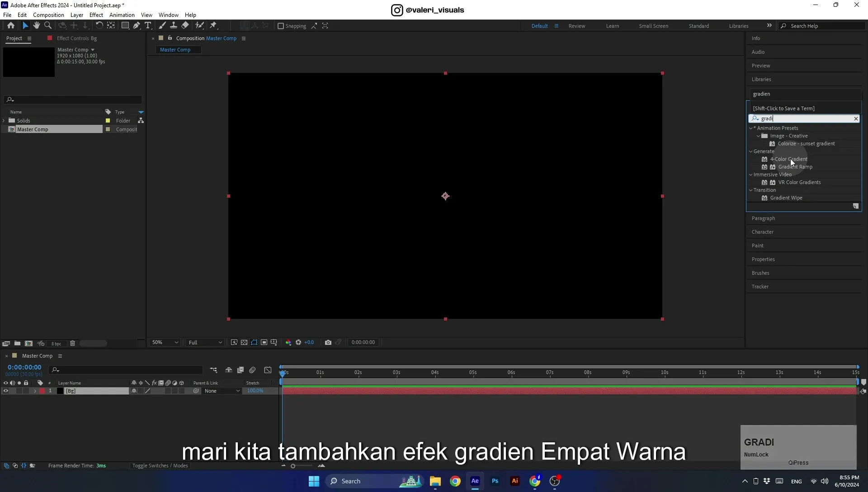The width and height of the screenshot is (868, 492).
Task: Switch to the Learn workspace
Action: (x=613, y=26)
